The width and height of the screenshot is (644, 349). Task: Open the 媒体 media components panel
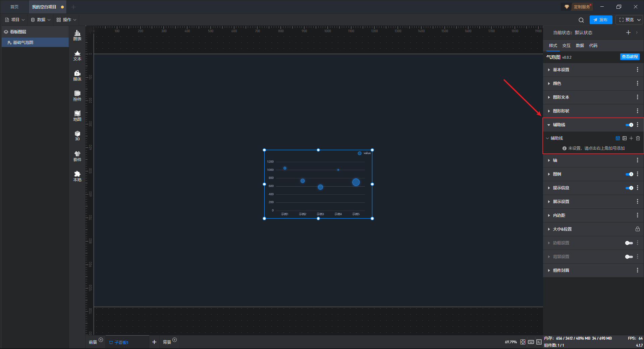[x=77, y=76]
